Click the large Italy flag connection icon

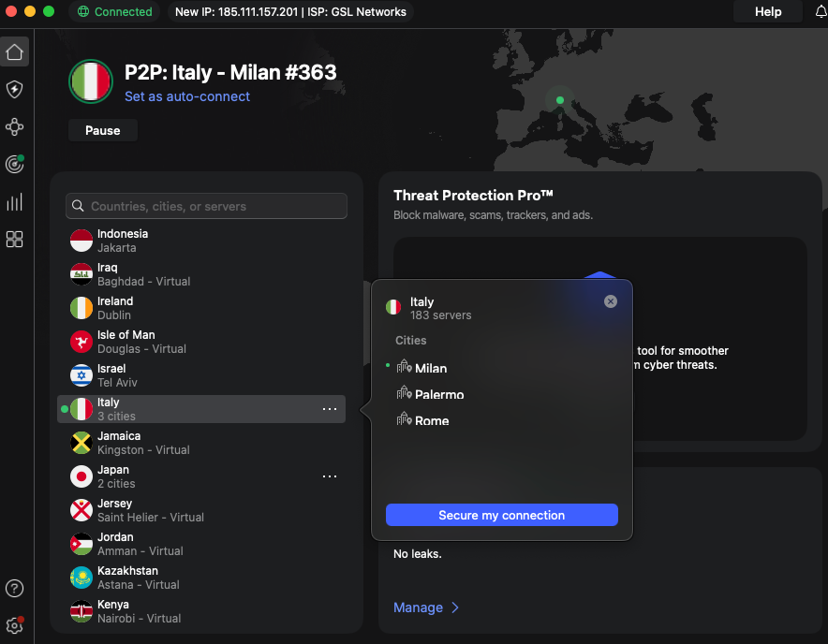(x=91, y=81)
